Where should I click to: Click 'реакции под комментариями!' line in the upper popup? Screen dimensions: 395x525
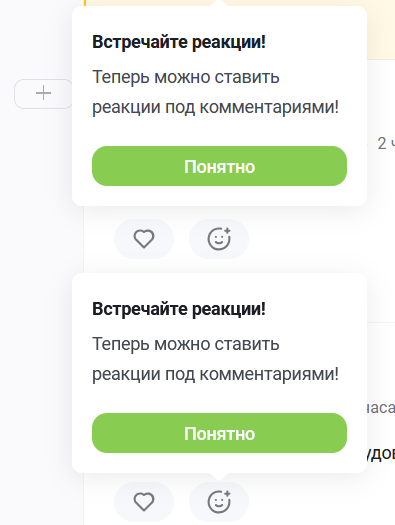216,107
